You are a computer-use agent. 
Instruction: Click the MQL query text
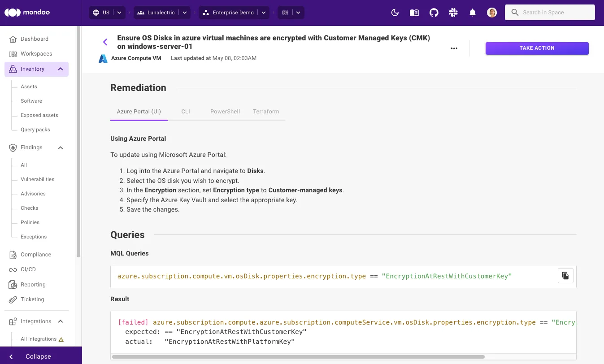pyautogui.click(x=314, y=276)
